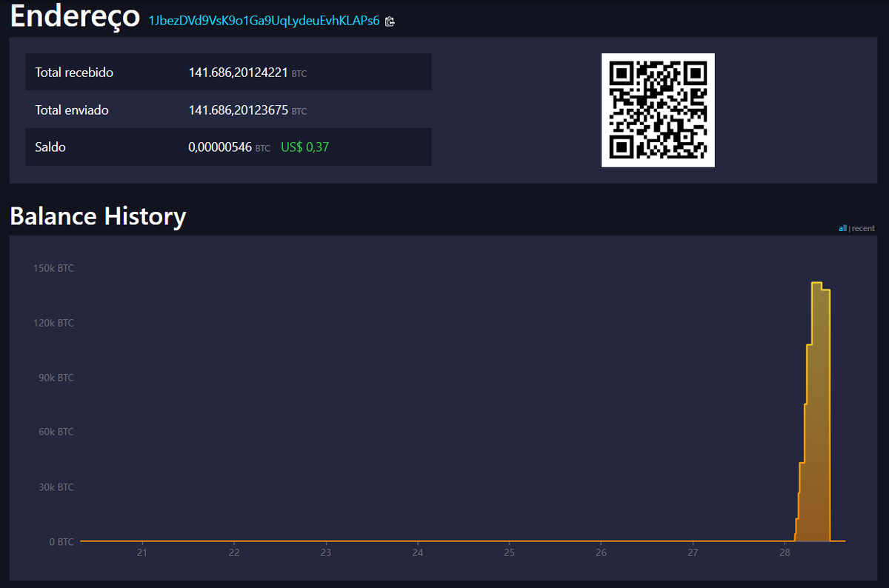Click the x-axis tick labeled 24

coord(418,552)
